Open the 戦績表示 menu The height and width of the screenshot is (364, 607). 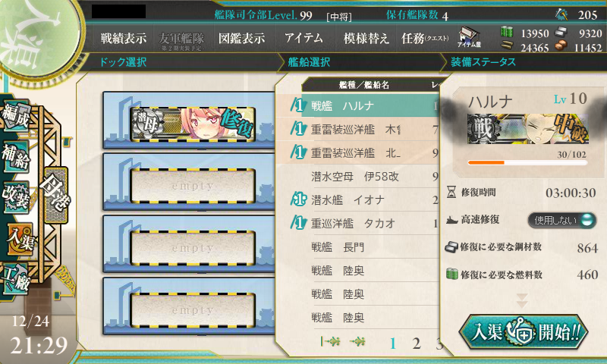coord(124,38)
